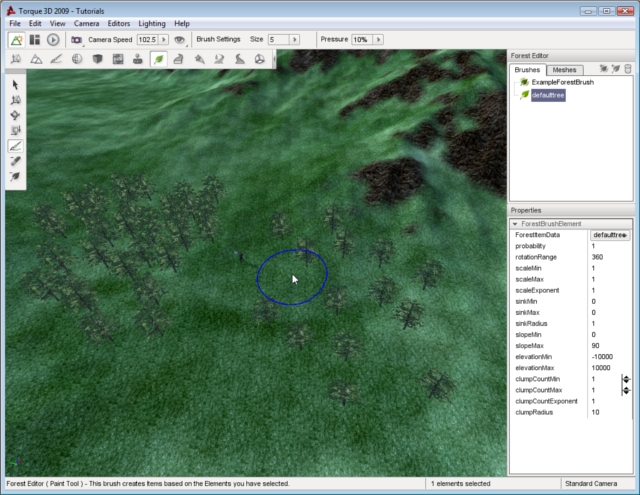Open the World Editor toolbar icon
The height and width of the screenshot is (495, 640).
point(16,39)
